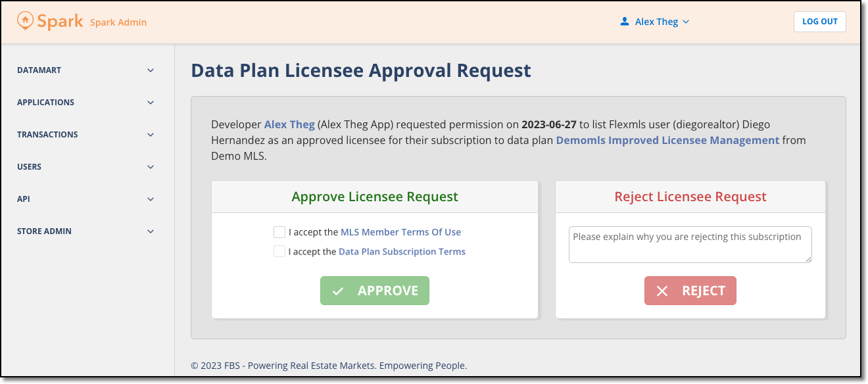The height and width of the screenshot is (384, 868).
Task: Check the Data Plan Subscription Terms checkbox
Action: click(279, 251)
